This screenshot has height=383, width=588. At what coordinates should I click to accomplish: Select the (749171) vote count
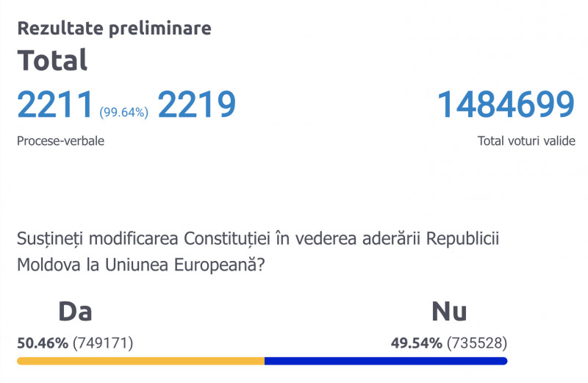coord(103,343)
